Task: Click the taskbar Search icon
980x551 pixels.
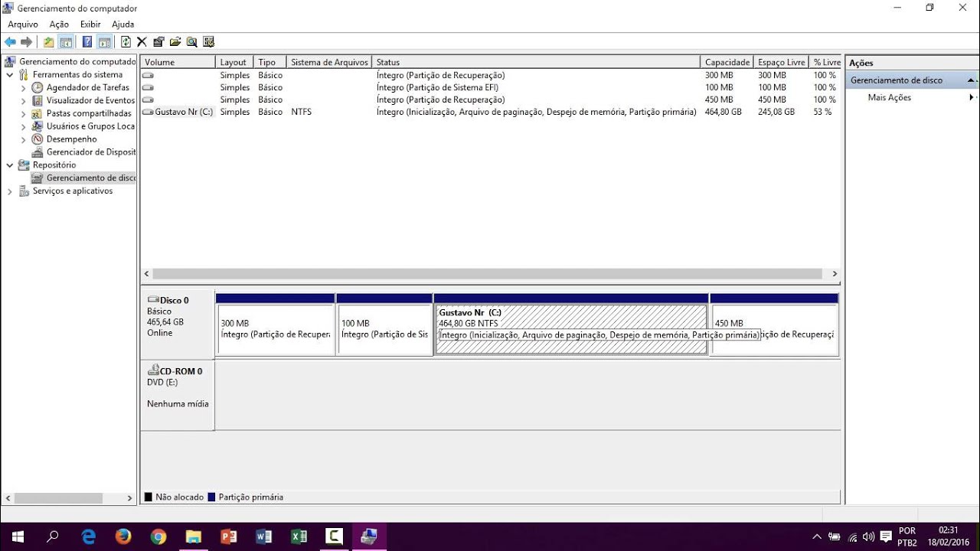Action: 53,536
